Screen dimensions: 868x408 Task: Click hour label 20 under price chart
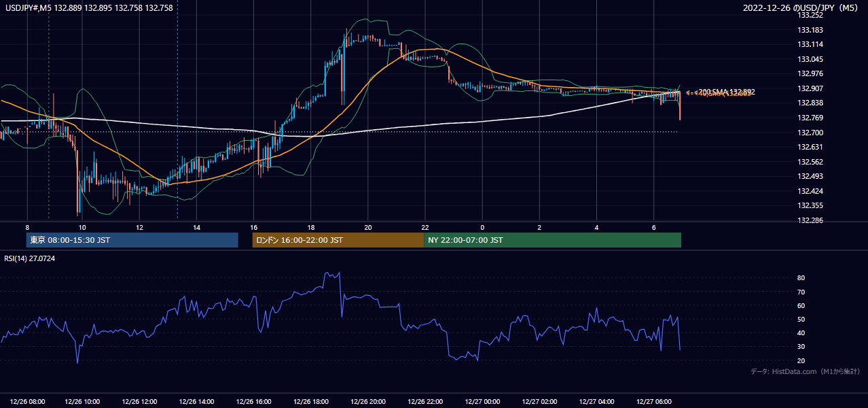click(367, 227)
